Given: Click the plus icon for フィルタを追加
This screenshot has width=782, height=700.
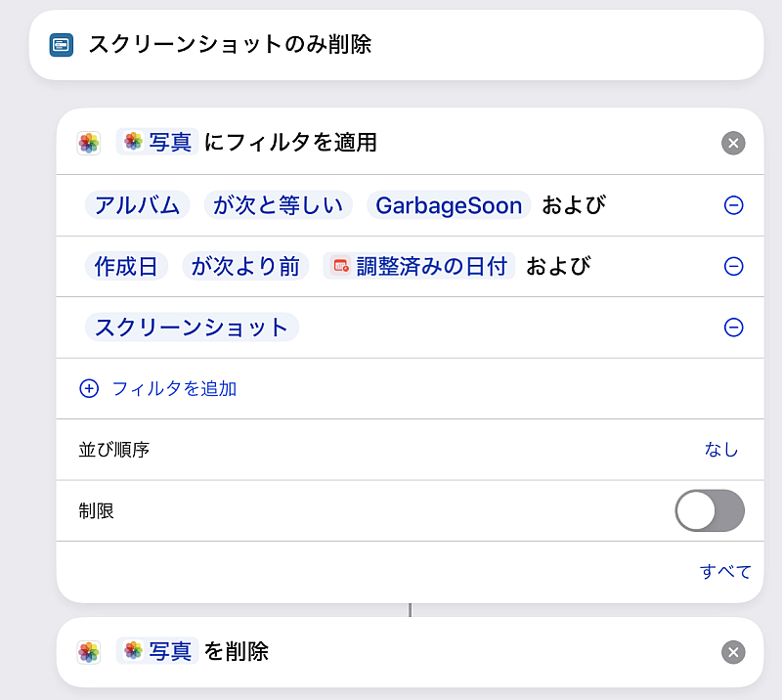Looking at the screenshot, I should pos(89,388).
